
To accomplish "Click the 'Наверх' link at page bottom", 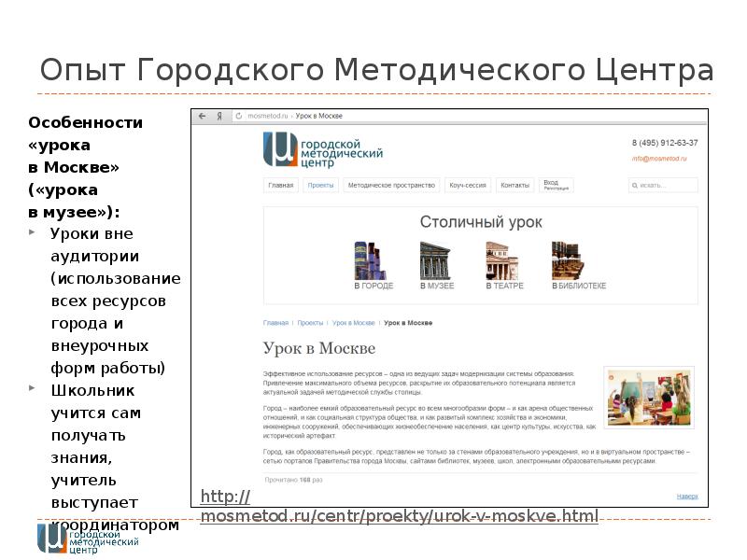I will [687, 496].
